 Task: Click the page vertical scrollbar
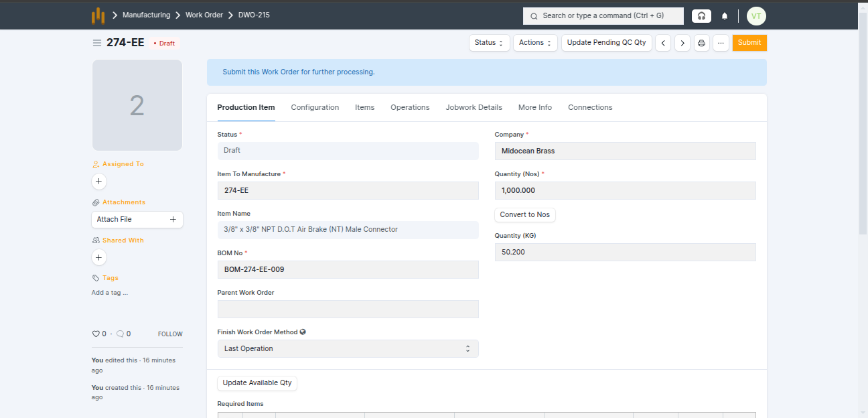point(863,134)
